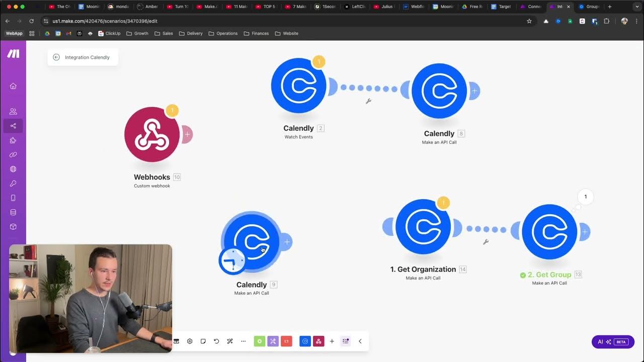The width and height of the screenshot is (644, 362).
Task: Go back from Integration Calendly scenario
Action: tap(56, 57)
